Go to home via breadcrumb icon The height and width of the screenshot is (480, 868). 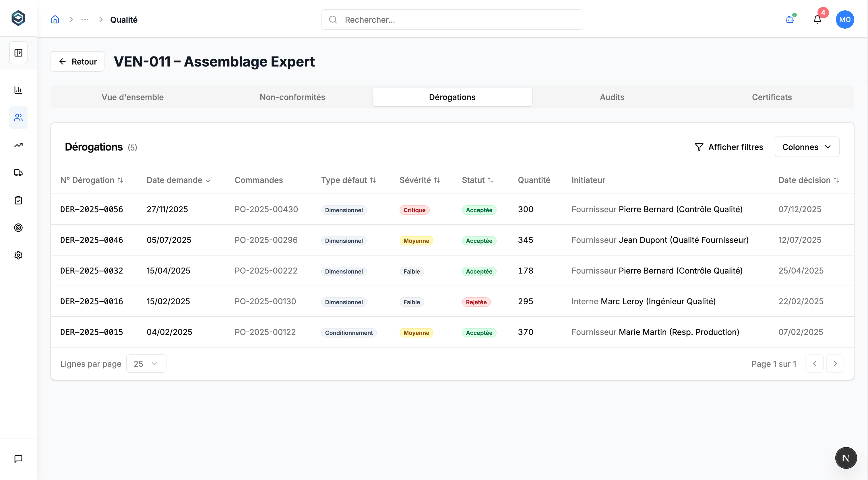coord(55,19)
